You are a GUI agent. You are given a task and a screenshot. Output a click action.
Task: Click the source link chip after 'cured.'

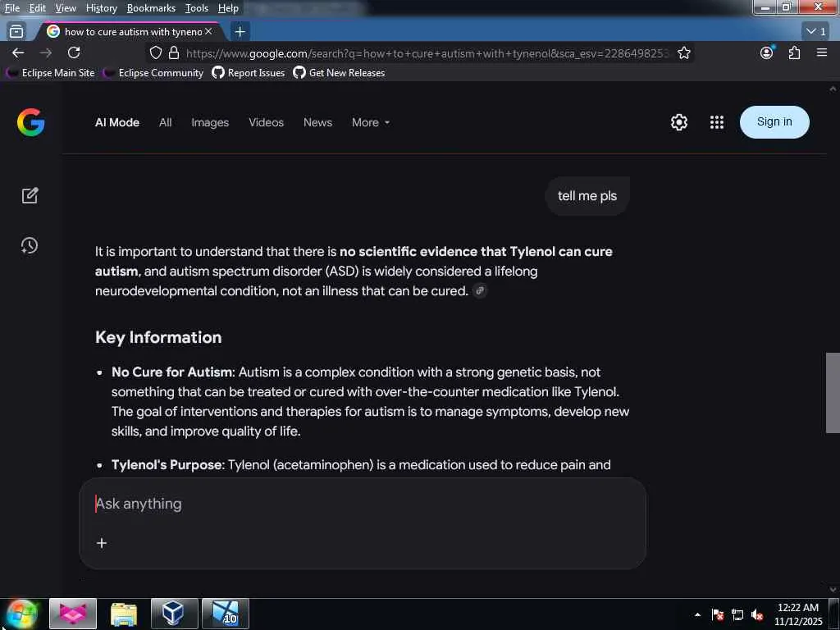click(x=479, y=291)
